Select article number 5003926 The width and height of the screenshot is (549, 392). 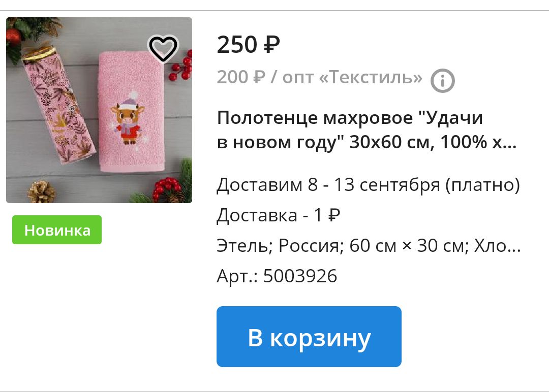[300, 276]
